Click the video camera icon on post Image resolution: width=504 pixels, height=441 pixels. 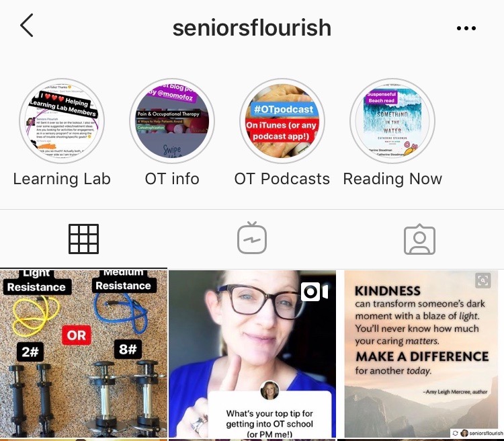(314, 292)
